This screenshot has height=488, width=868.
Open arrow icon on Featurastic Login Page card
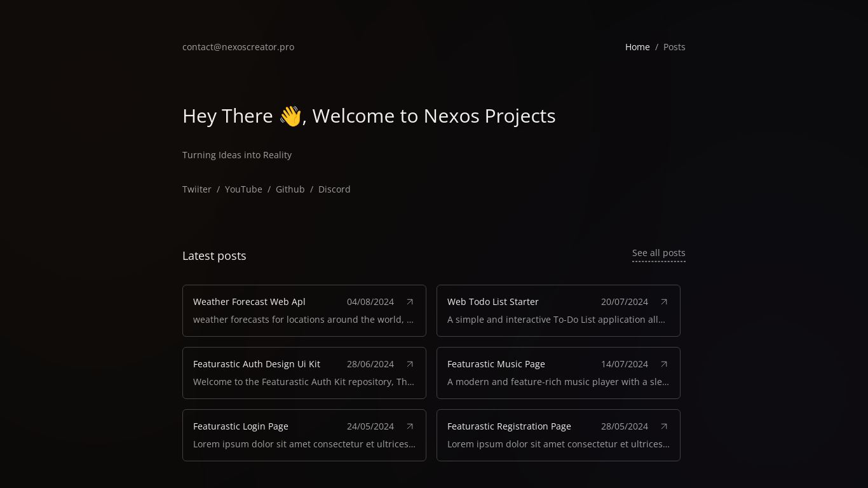coord(410,426)
